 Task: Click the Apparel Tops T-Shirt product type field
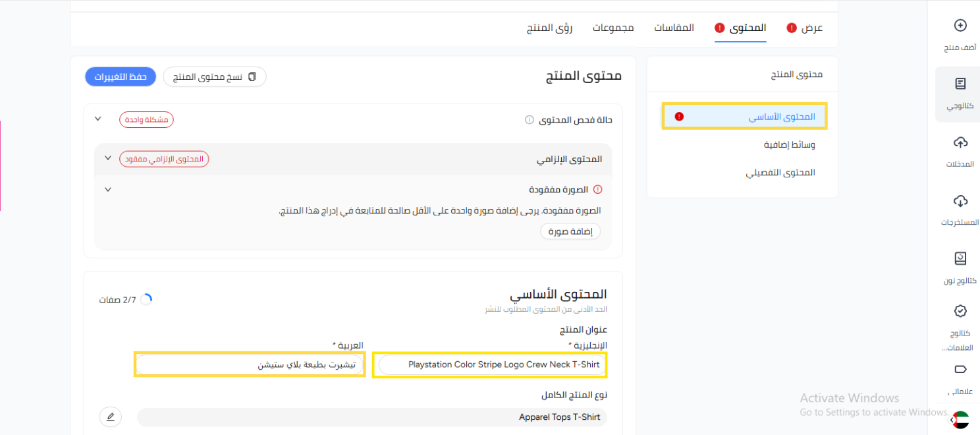point(372,417)
